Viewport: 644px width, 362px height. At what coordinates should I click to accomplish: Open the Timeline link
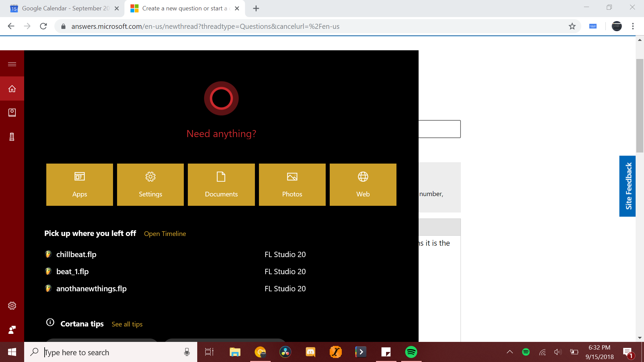(x=165, y=234)
